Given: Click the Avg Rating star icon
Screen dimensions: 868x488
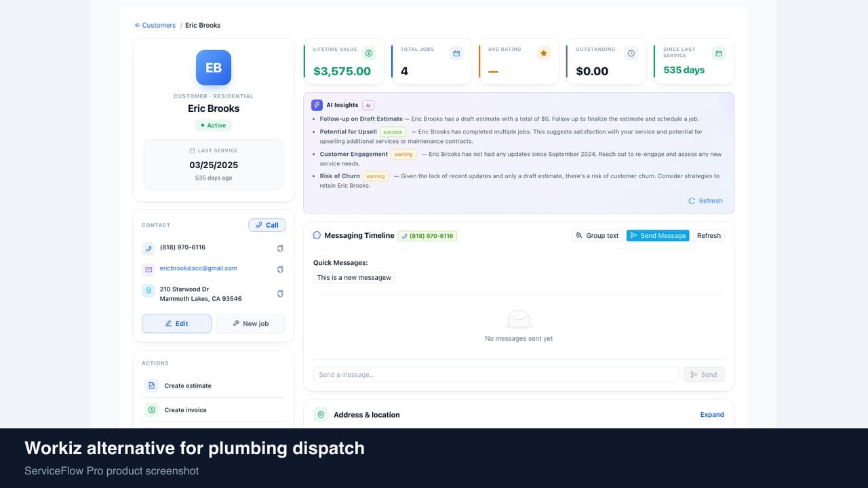Looking at the screenshot, I should (543, 53).
